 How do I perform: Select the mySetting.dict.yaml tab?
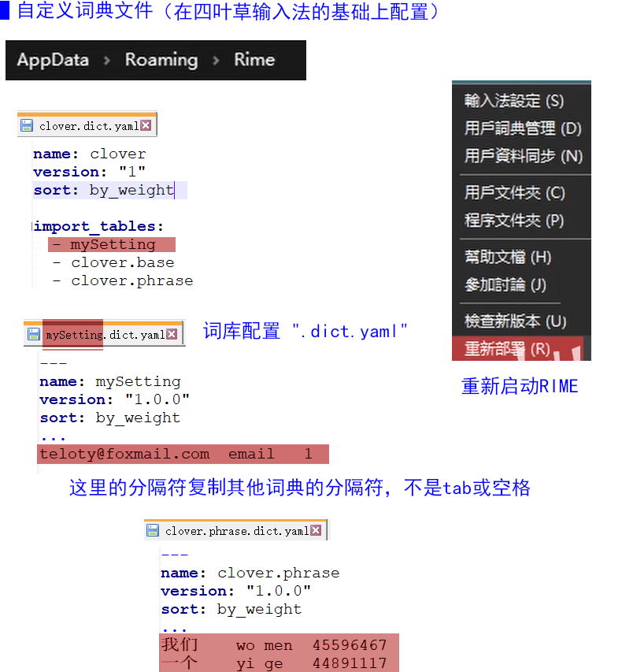105,334
